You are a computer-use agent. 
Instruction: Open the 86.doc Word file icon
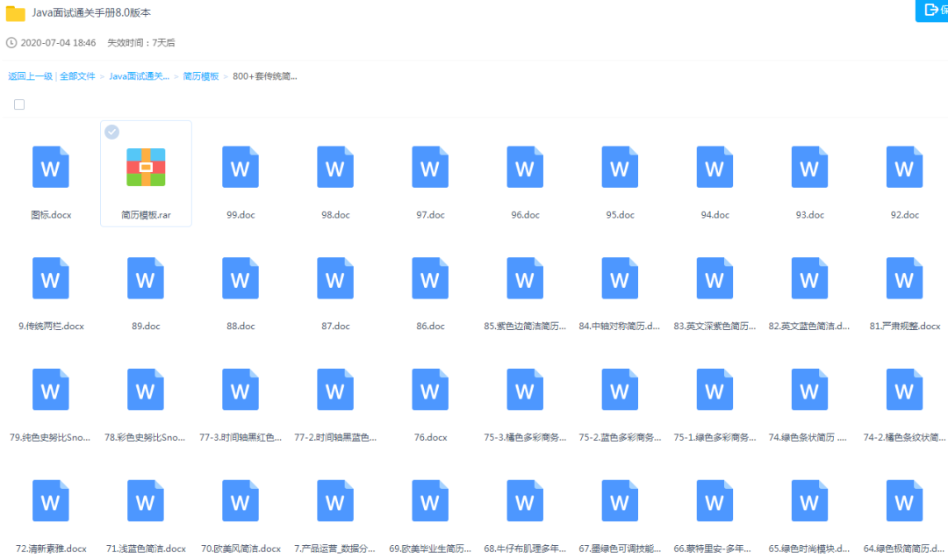[430, 278]
